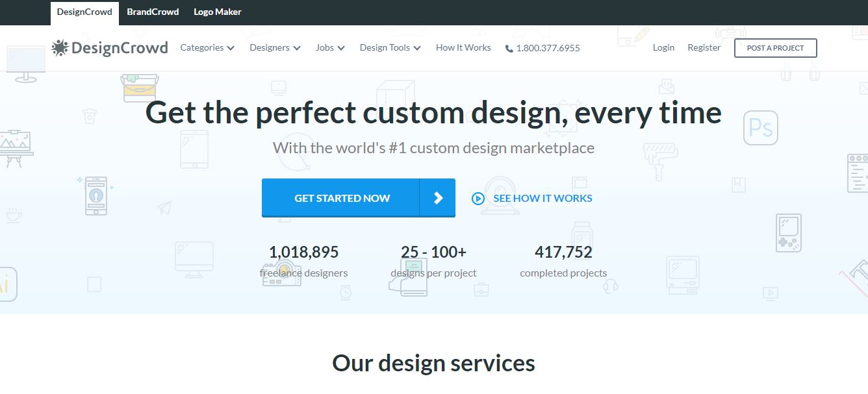Screen dimensions: 868x394
Task: Click the Register link
Action: click(x=704, y=47)
